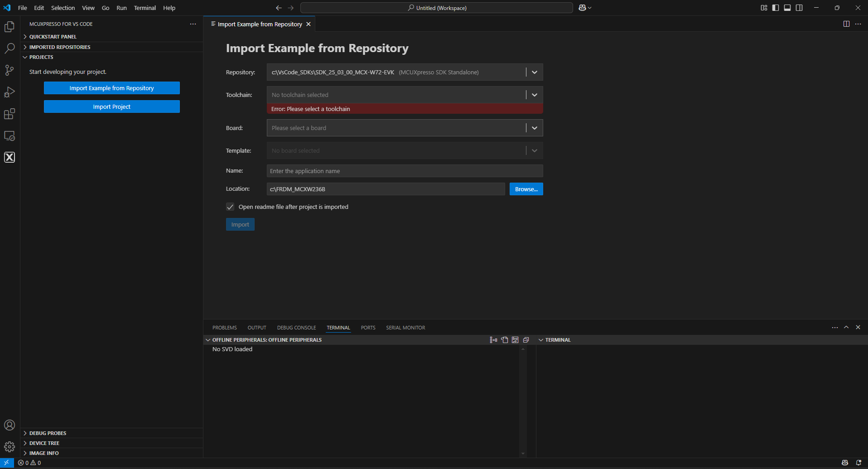868x469 pixels.
Task: Open the Toolchain selection dropdown
Action: [x=534, y=95]
